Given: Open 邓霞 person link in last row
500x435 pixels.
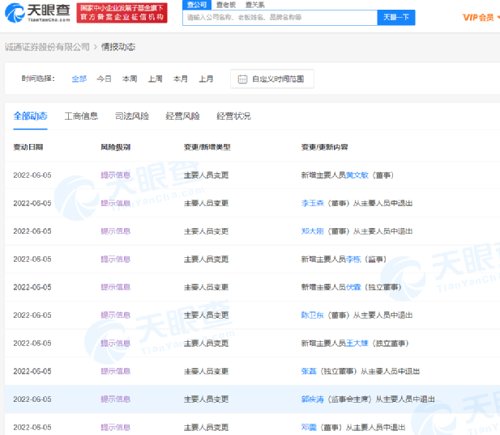Looking at the screenshot, I should 309,427.
